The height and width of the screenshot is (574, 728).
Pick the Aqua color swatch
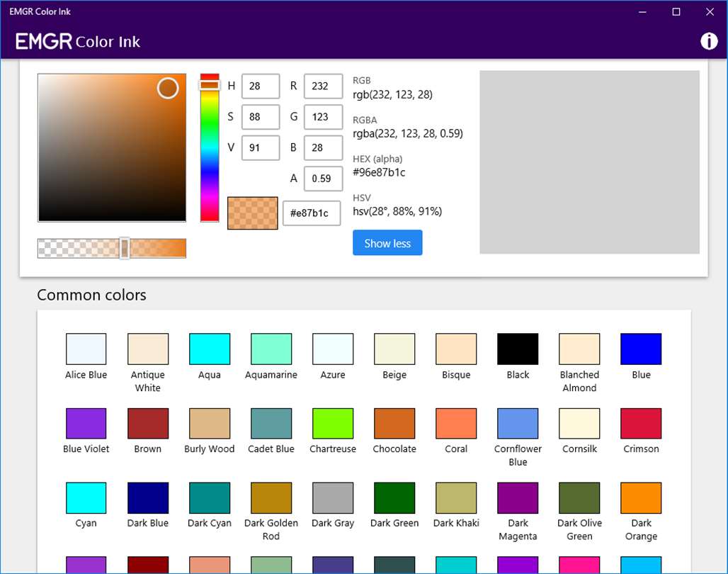pos(210,349)
